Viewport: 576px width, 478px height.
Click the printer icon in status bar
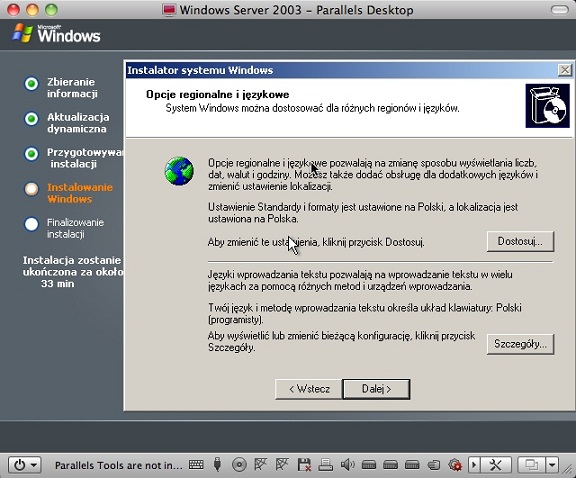point(325,465)
